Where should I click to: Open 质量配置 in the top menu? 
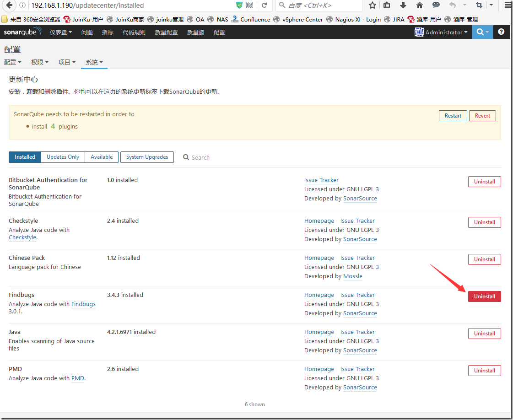pyautogui.click(x=166, y=32)
